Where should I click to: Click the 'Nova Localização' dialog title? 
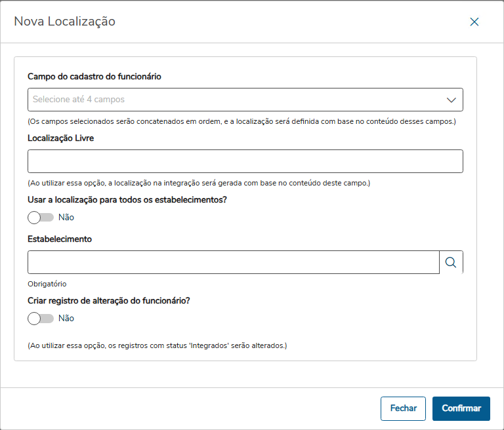click(65, 22)
